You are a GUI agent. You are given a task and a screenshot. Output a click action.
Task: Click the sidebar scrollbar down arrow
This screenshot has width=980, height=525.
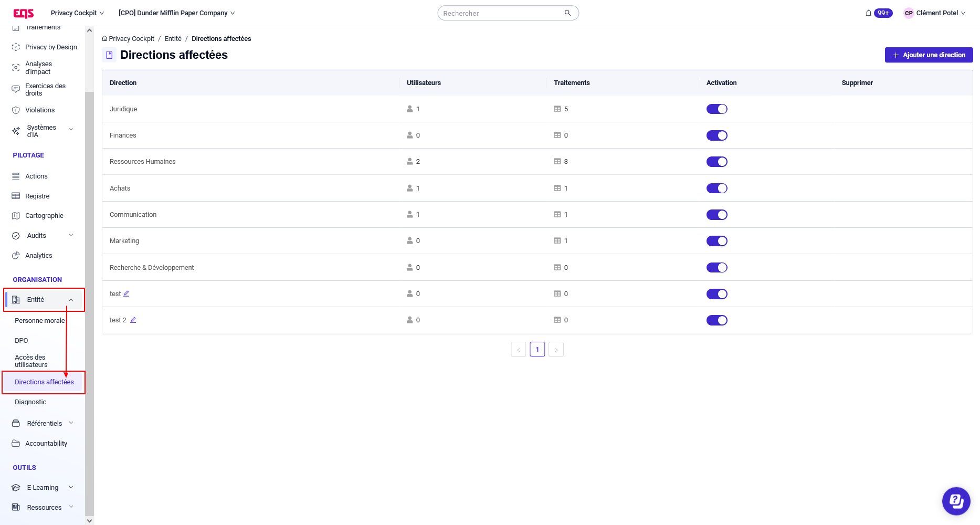tap(89, 521)
